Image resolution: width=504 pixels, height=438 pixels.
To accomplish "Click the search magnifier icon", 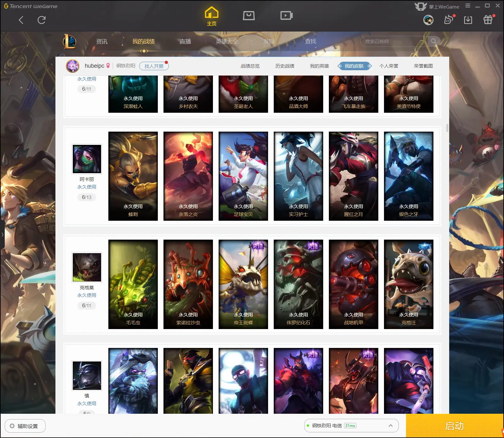I will (x=434, y=41).
